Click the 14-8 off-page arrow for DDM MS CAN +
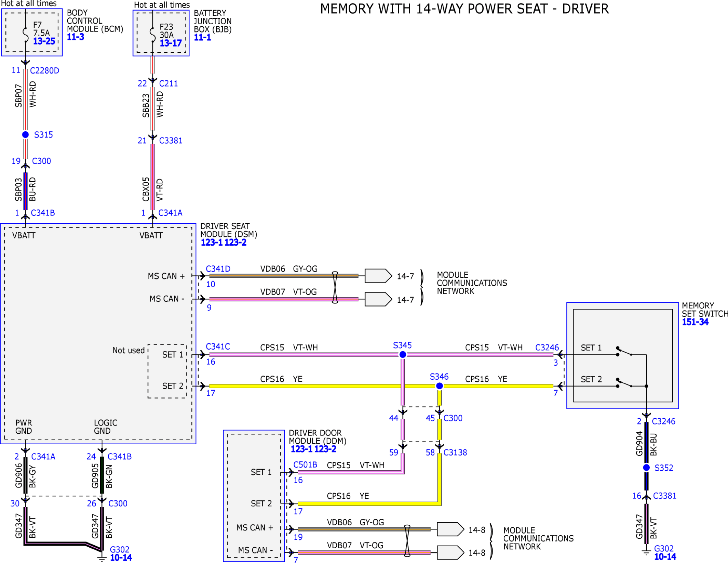 point(450,529)
